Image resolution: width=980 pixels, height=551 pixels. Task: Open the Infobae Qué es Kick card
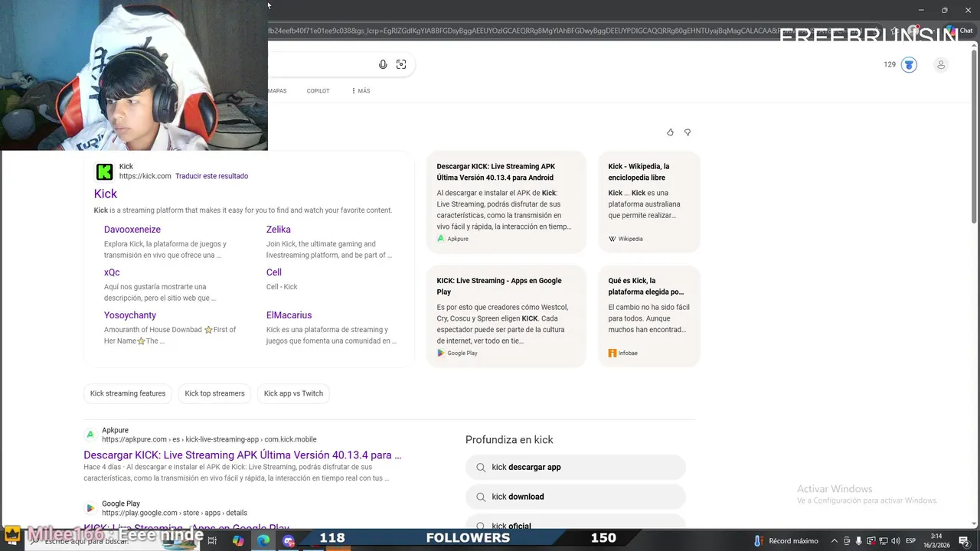click(648, 316)
